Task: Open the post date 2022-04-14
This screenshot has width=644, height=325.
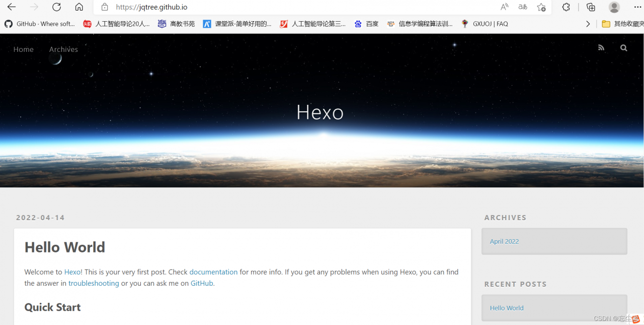Action: click(x=40, y=218)
